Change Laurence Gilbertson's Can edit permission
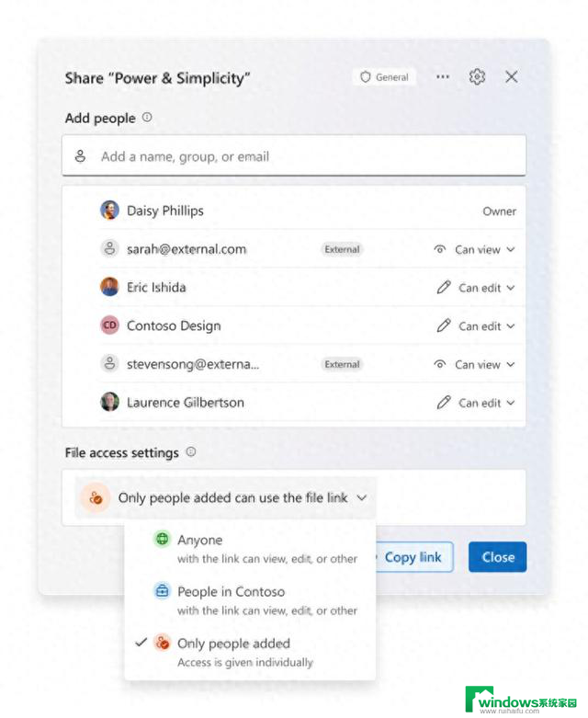Image resolution: width=588 pixels, height=718 pixels. (476, 403)
